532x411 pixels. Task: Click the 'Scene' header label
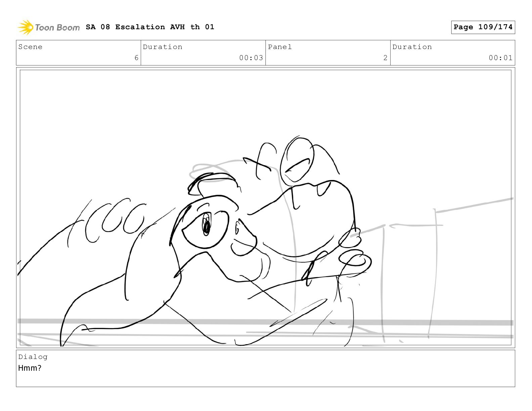click(x=30, y=47)
